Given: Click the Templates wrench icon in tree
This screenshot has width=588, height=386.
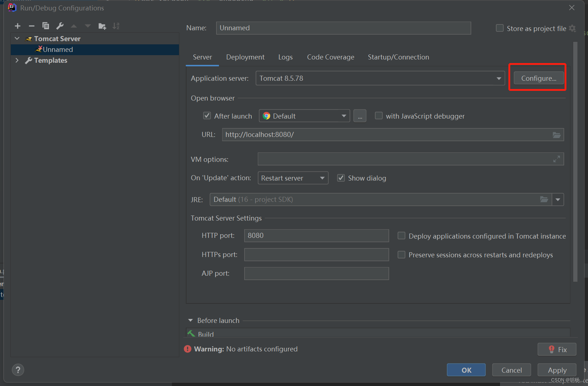Looking at the screenshot, I should point(28,61).
